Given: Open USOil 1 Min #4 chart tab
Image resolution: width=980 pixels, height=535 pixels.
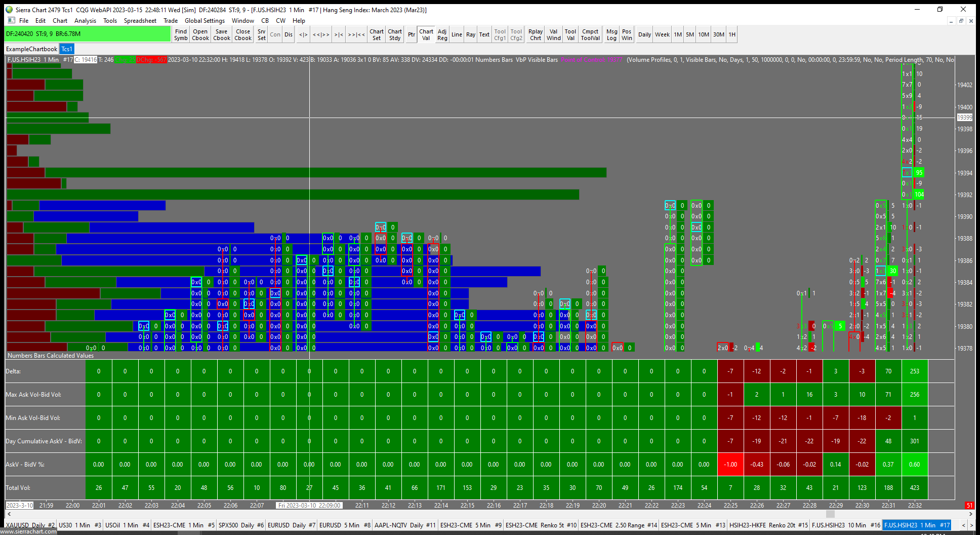Looking at the screenshot, I should [x=127, y=525].
